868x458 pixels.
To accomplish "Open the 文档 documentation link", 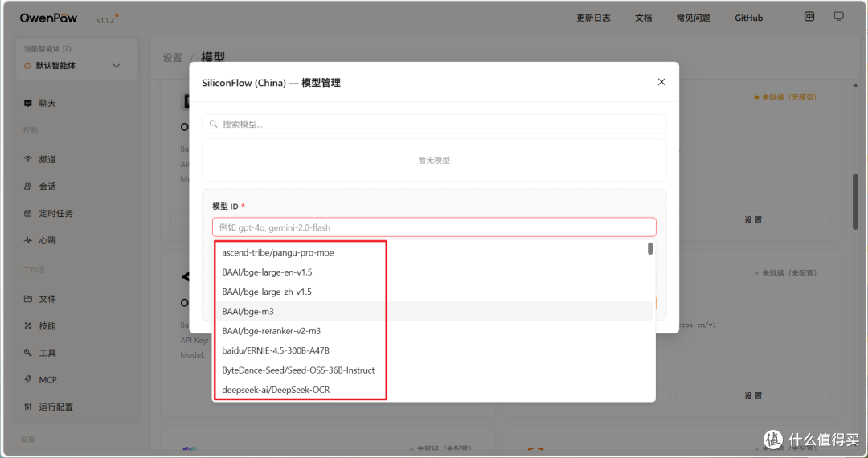I will pos(643,18).
